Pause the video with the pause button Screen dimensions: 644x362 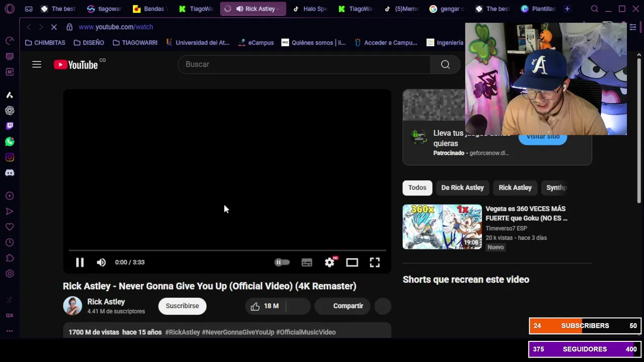pyautogui.click(x=79, y=262)
